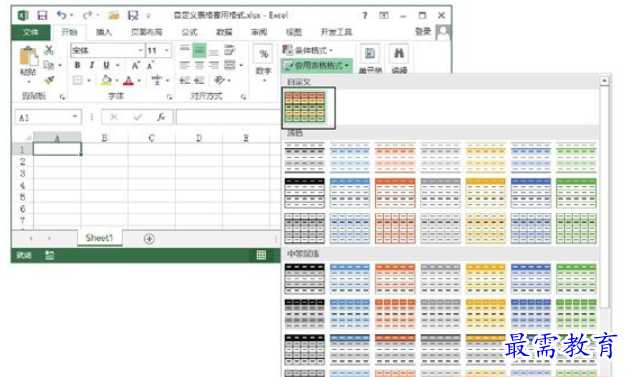This screenshot has height=377, width=626.
Task: Increase the cell indent
Action: tap(199, 80)
